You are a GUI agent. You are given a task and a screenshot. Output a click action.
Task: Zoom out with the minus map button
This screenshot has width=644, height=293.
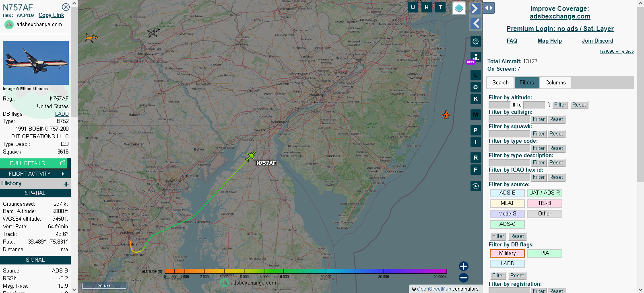(x=464, y=278)
